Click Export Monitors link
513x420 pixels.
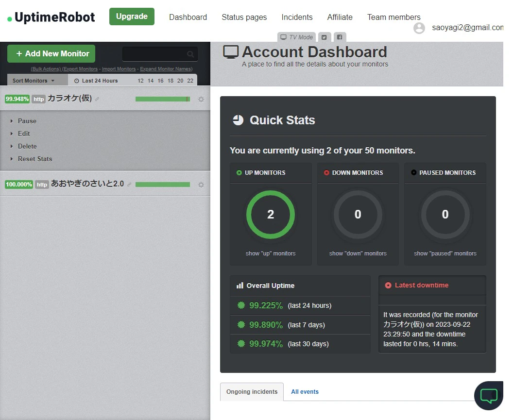80,69
